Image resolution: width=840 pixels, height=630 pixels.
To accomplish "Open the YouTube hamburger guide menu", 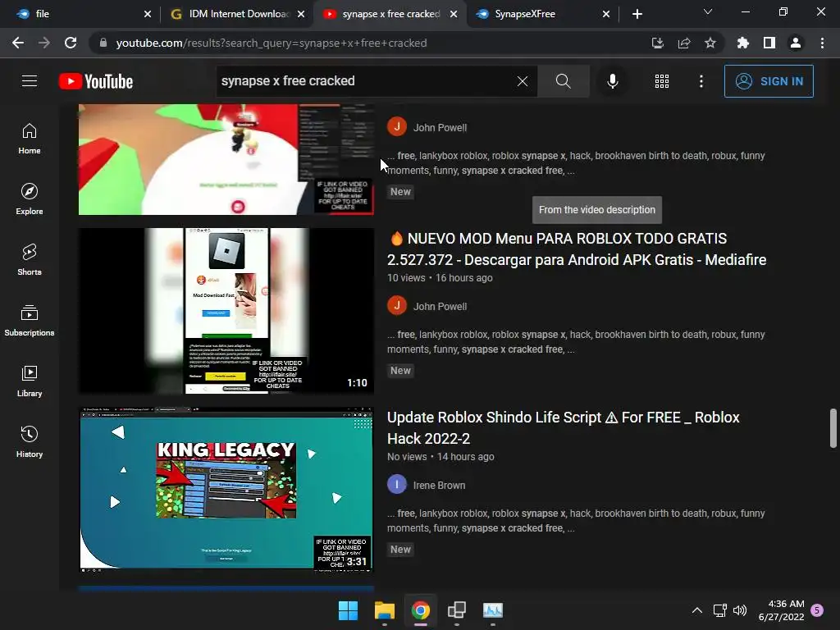I will [30, 81].
